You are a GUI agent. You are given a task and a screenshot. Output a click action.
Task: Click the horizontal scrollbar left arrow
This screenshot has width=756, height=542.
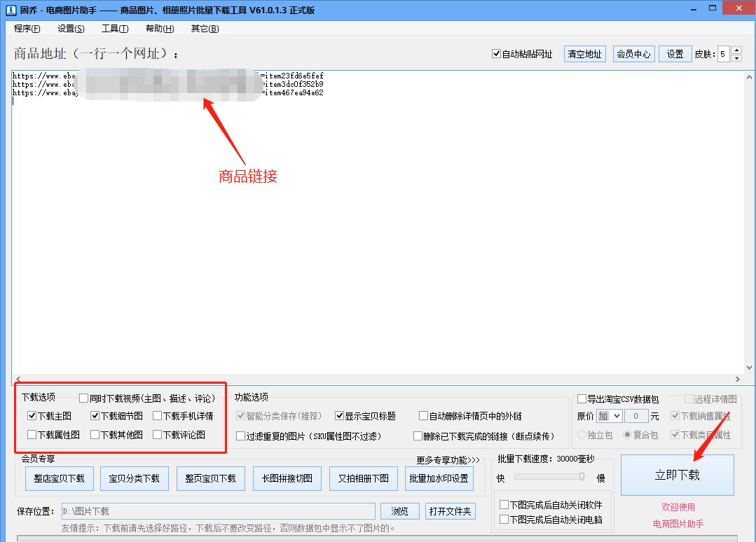[x=18, y=379]
